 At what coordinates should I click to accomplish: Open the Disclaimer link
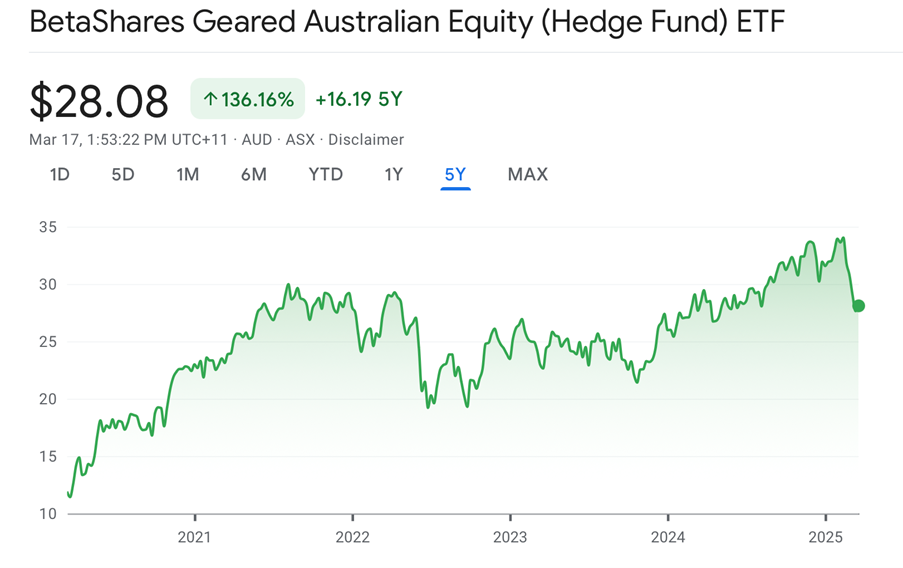pos(366,140)
